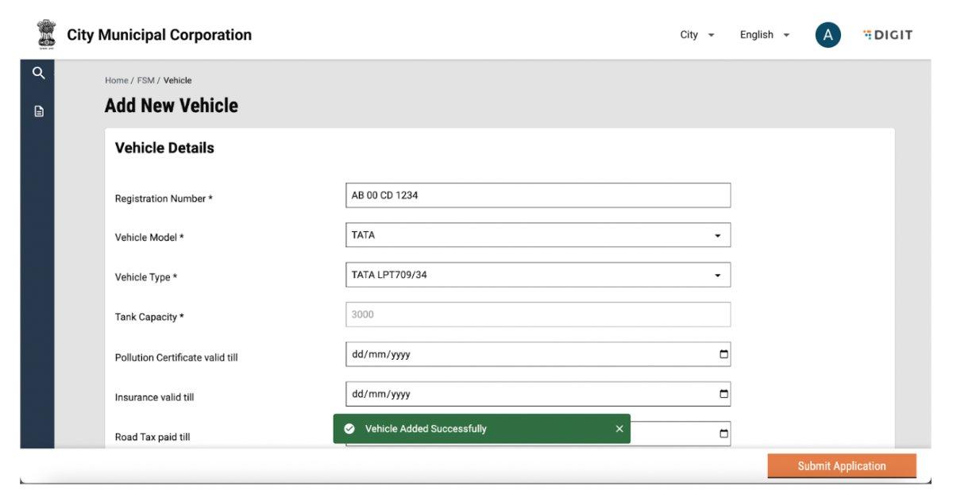
Task: Open the Vehicle Type dropdown
Action: pos(538,275)
